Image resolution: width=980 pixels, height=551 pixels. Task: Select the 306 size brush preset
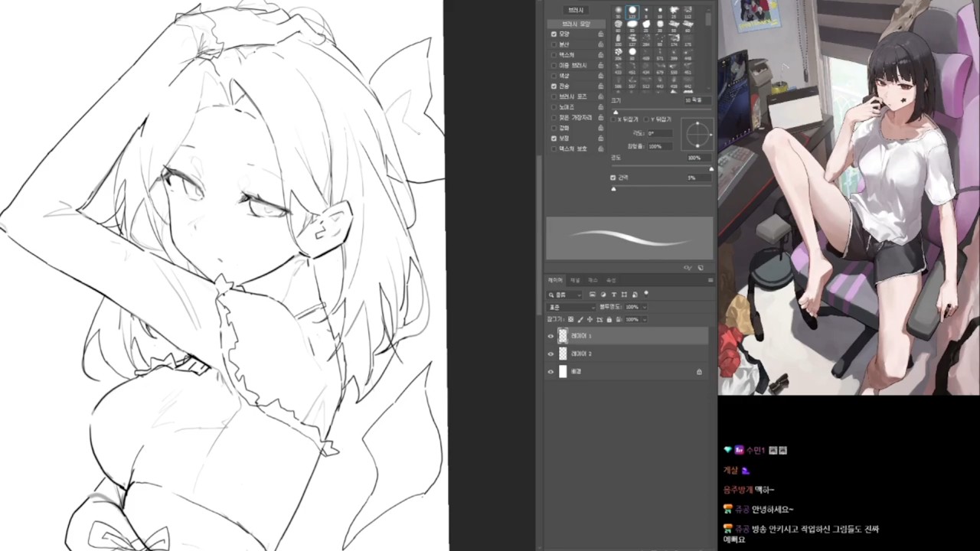coord(618,54)
